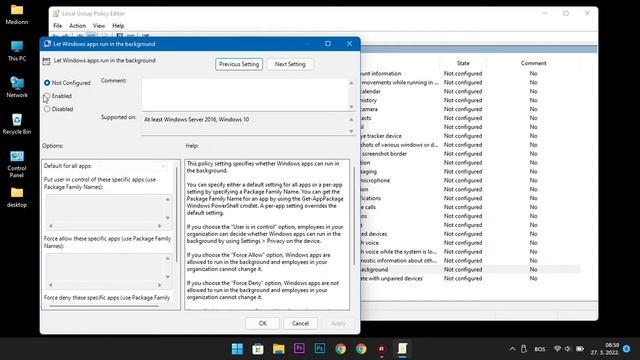640x360 pixels.
Task: Select the 'microphone' policy row
Action: 469,180
